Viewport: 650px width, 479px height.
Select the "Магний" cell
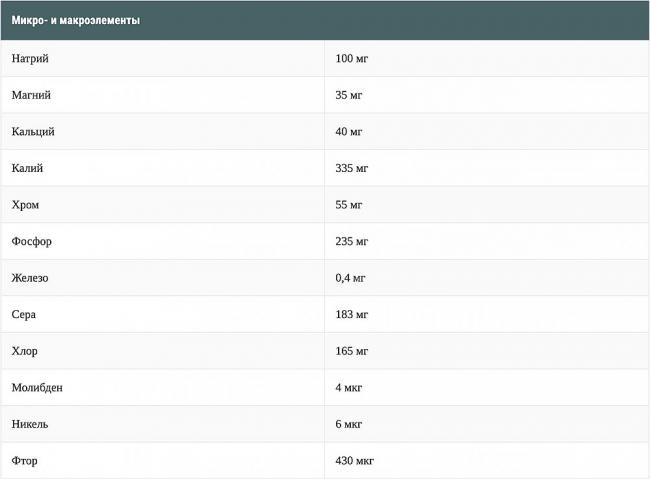pos(31,95)
